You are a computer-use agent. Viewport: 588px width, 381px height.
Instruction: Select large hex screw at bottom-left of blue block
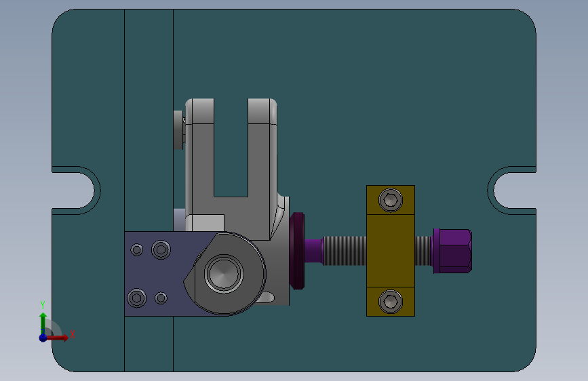(x=137, y=298)
